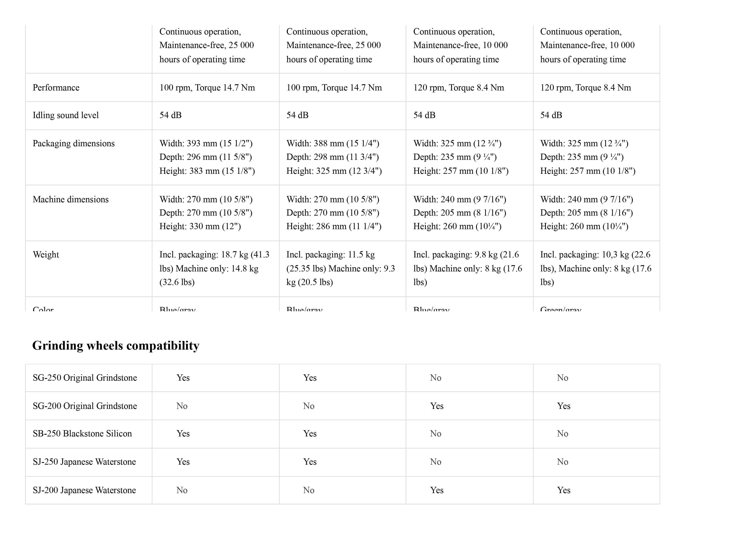Click the 'Width: 388 mm' packaging cell
The width and height of the screenshot is (756, 534).
[333, 144]
